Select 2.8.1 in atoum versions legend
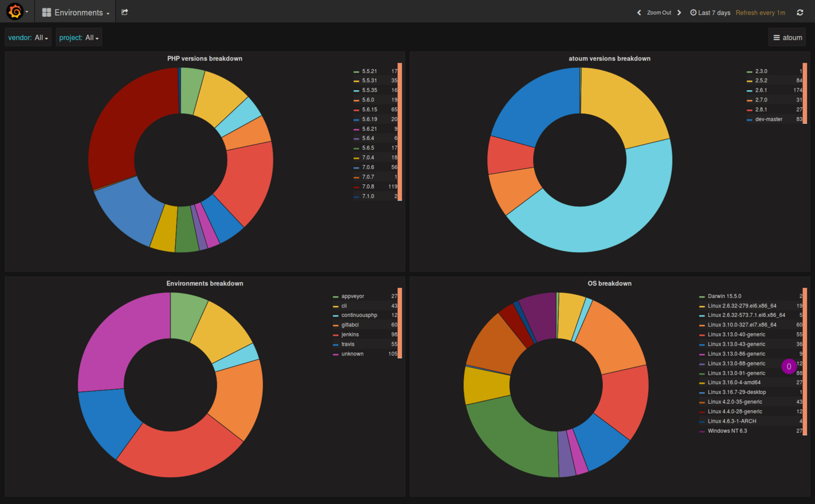Image resolution: width=815 pixels, height=504 pixels. point(761,110)
